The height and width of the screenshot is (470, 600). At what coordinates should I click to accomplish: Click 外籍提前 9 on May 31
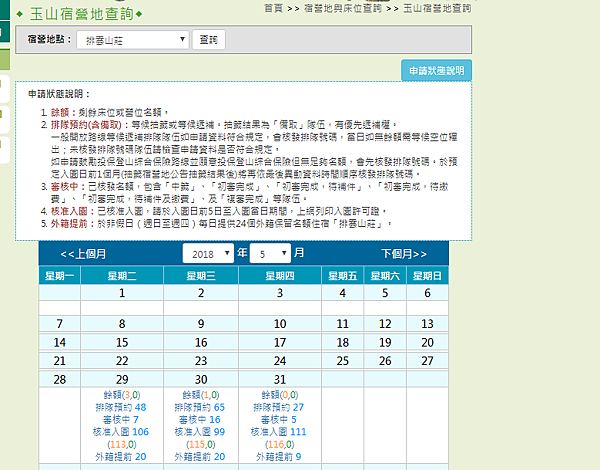279,457
